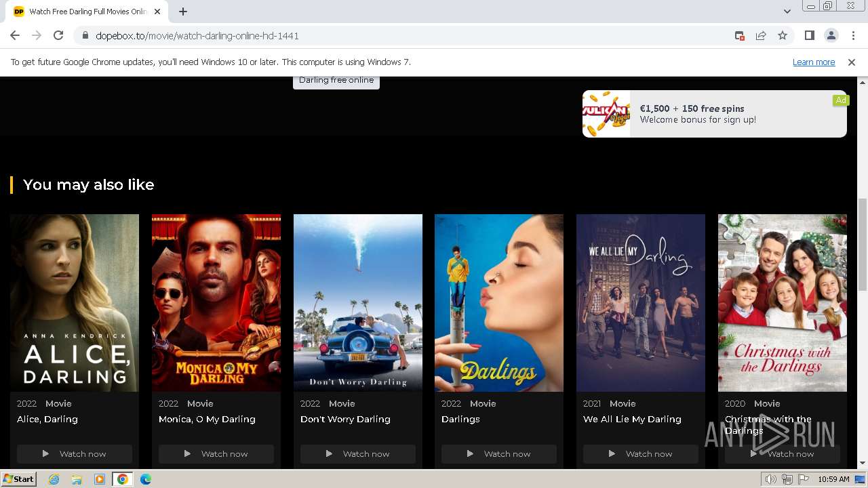
Task: Open the blocked popups icon in address bar
Action: click(x=740, y=36)
